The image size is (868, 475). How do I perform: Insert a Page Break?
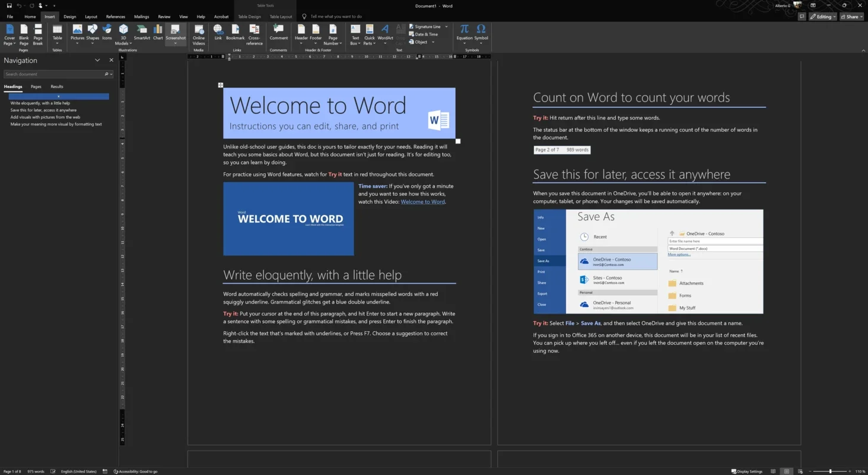(38, 34)
